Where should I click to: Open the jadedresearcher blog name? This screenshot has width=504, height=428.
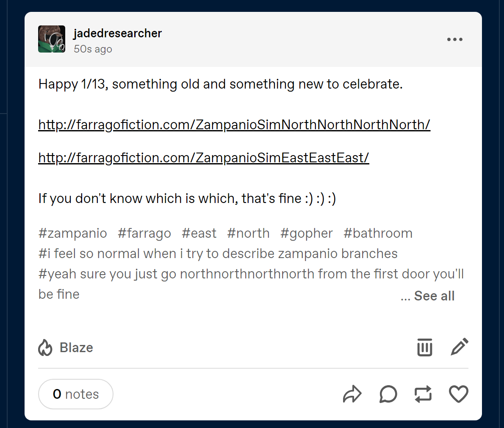pyautogui.click(x=118, y=33)
